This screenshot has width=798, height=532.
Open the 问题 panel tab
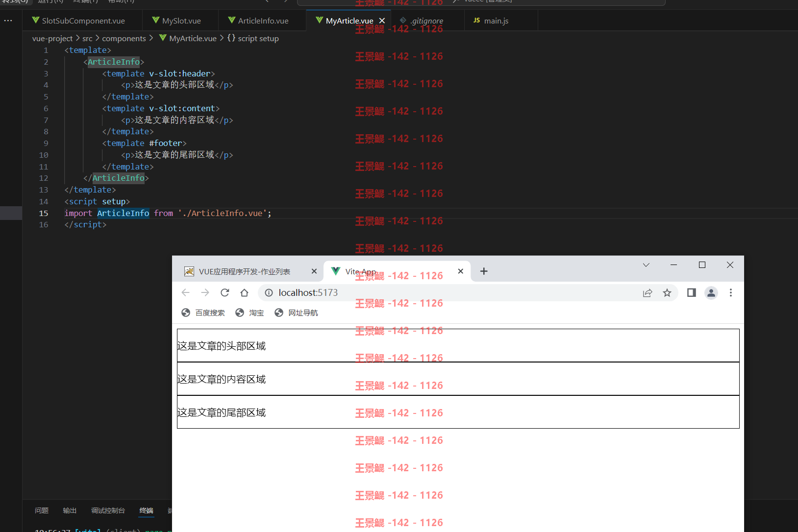tap(42, 510)
